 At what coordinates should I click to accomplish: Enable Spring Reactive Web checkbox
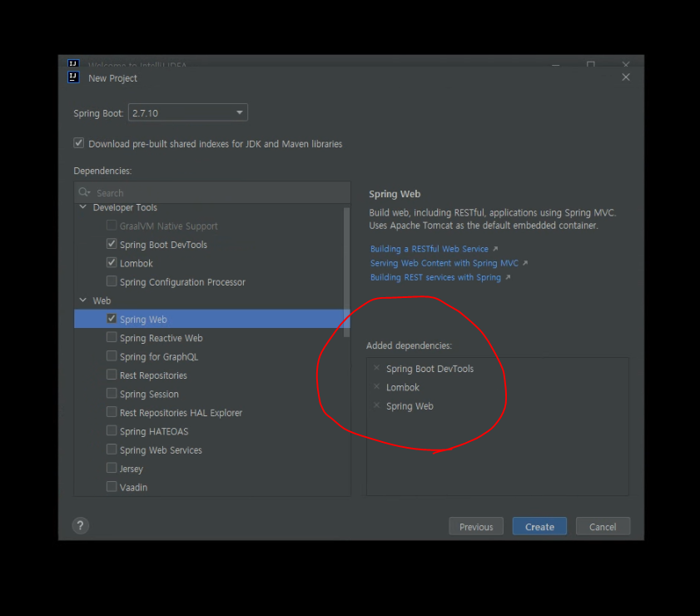click(112, 337)
